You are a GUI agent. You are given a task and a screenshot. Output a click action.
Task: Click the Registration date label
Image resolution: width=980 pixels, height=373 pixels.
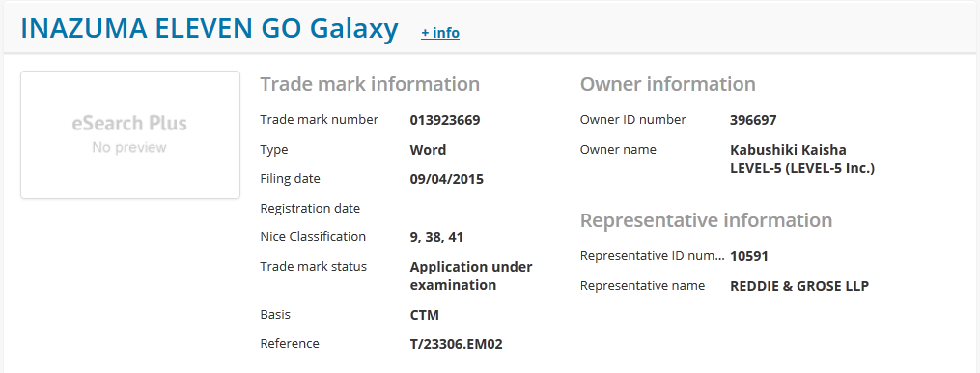[x=310, y=209]
